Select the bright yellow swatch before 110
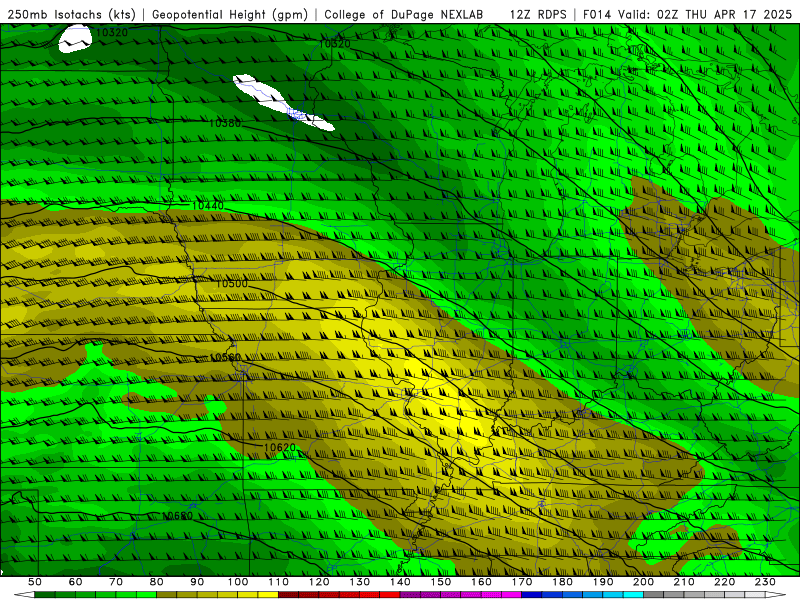This screenshot has width=800, height=600. point(268,595)
